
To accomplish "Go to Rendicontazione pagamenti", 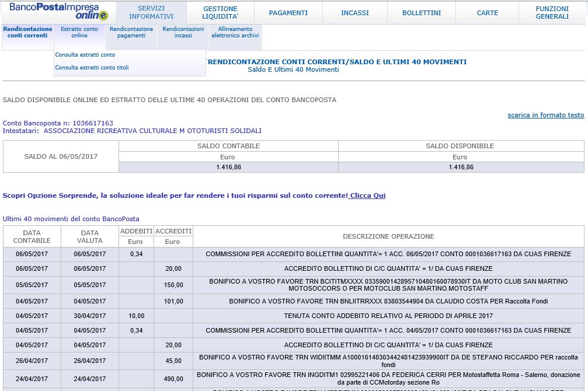I will point(131,32).
